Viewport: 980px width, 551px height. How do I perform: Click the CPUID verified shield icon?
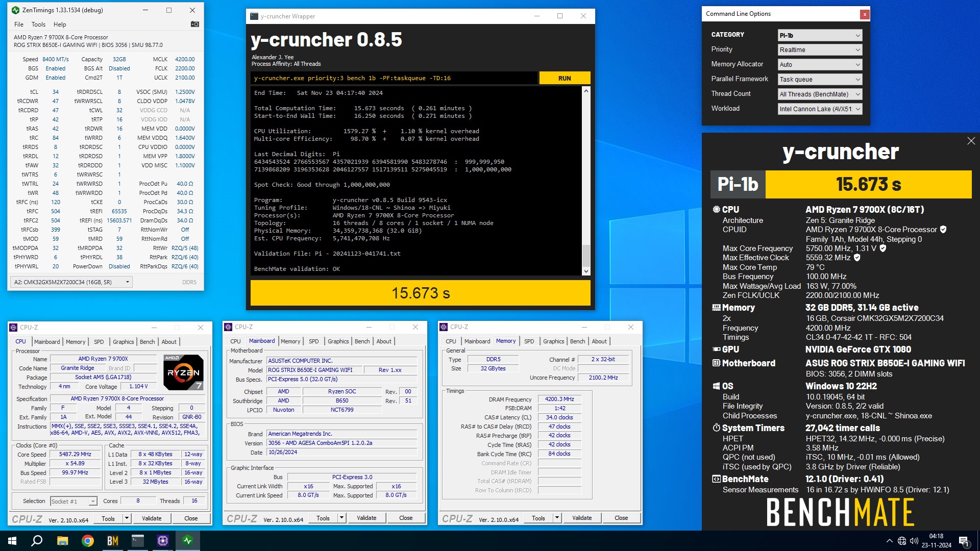point(943,230)
